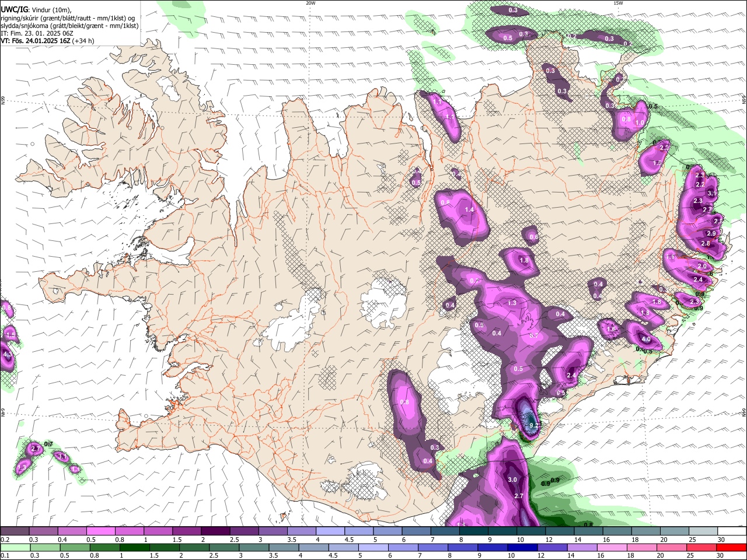Click the 'slydda/snjókoma' legend description line
Viewport: 747px width, 560px height.
[x=69, y=26]
